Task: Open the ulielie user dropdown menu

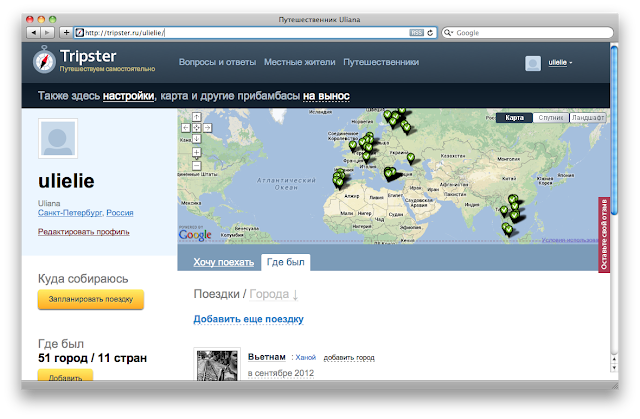Action: tap(560, 62)
